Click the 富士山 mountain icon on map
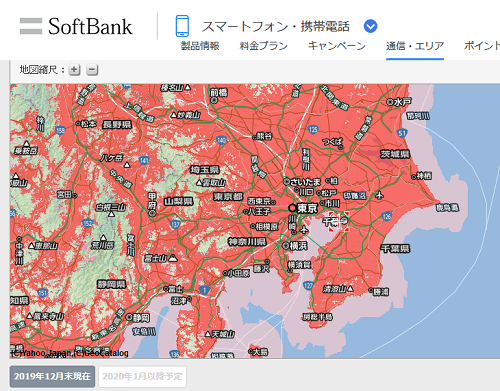Screen dimensions: 500x391 [173, 258]
